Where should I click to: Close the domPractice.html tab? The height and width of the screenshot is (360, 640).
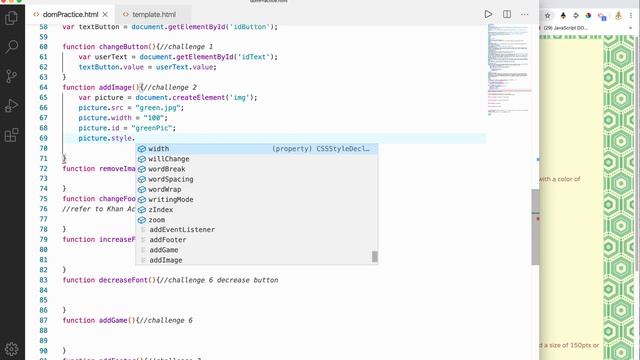105,14
